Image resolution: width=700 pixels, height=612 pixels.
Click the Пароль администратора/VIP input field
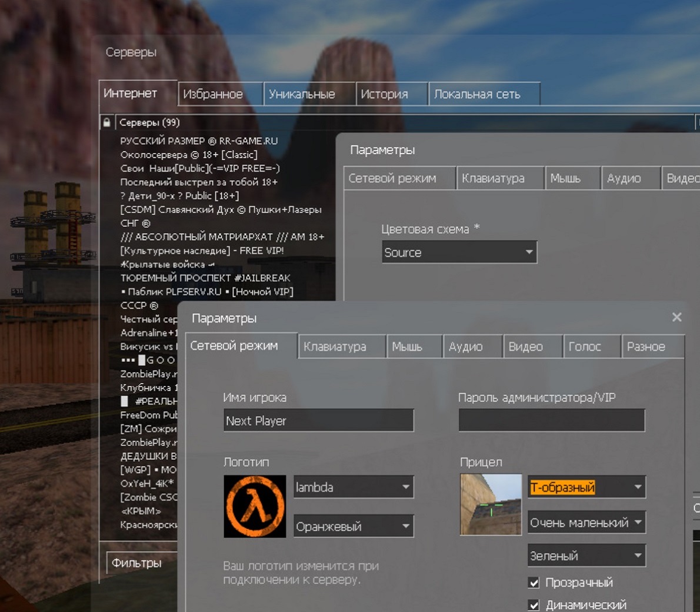point(551,421)
